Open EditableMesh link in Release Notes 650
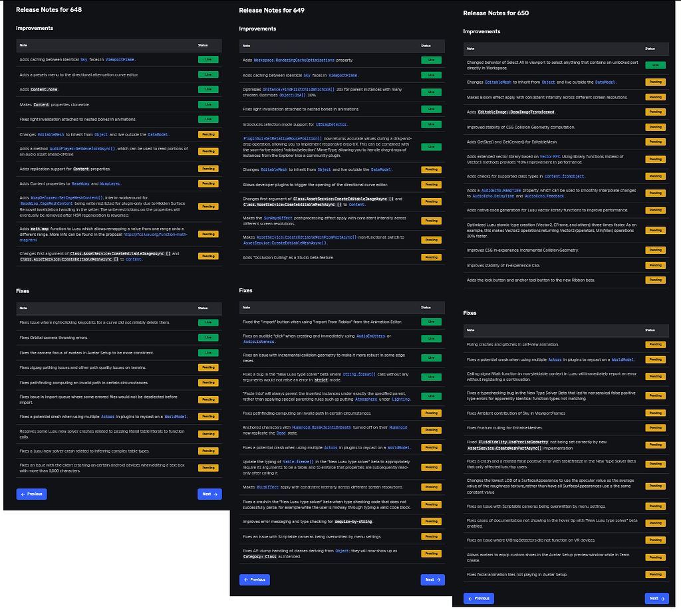Viewport: 681px width, 616px height. [498, 82]
